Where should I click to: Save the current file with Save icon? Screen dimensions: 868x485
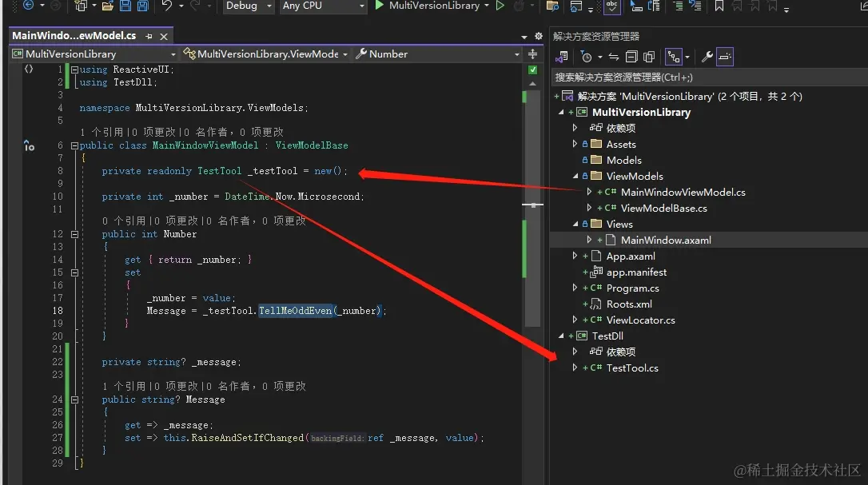click(125, 6)
